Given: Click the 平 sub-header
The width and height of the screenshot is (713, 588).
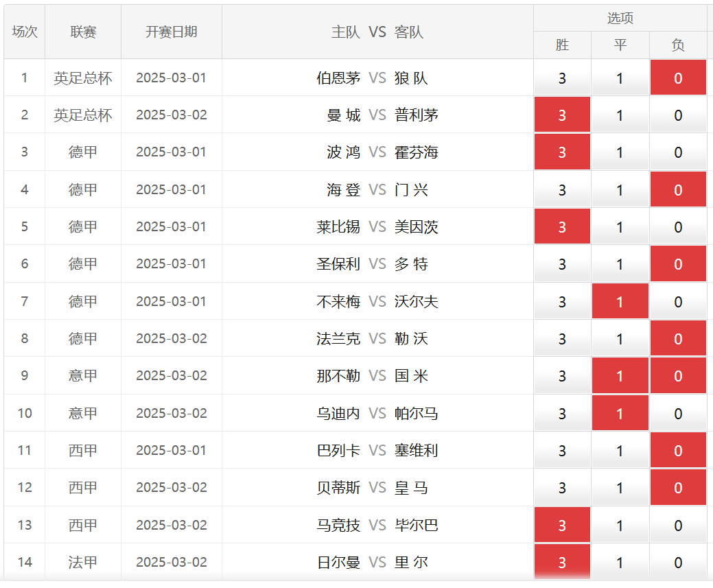Looking at the screenshot, I should tap(620, 45).
